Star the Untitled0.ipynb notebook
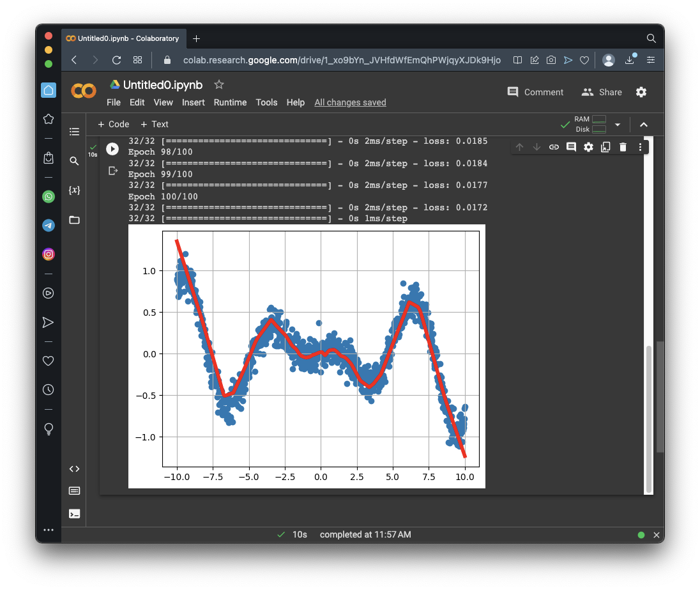Screen dimensions: 700x590 coord(219,84)
